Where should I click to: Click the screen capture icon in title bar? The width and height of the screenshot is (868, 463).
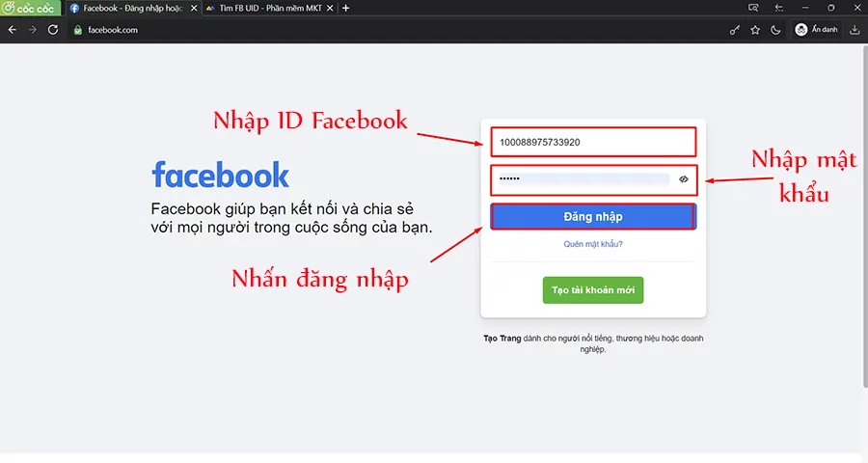(x=753, y=8)
